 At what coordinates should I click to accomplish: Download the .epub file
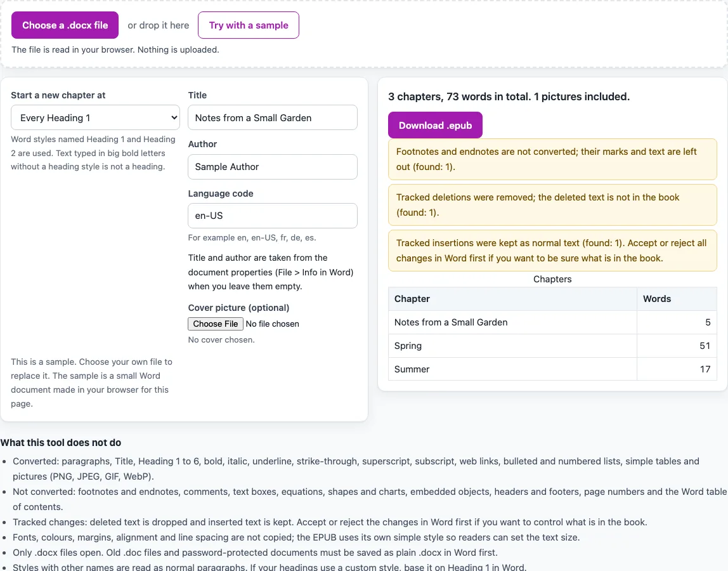tap(435, 125)
